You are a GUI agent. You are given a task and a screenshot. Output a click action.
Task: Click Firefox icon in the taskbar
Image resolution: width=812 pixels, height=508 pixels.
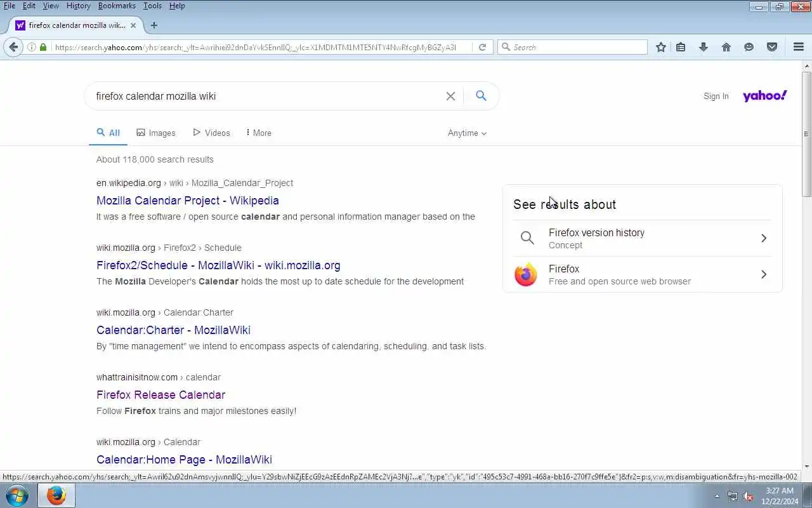[56, 495]
